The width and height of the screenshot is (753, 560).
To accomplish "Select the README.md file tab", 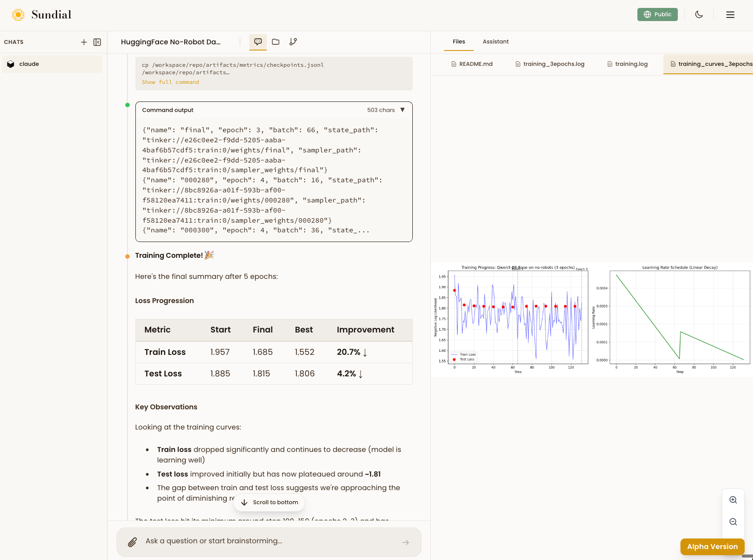I will coord(472,64).
